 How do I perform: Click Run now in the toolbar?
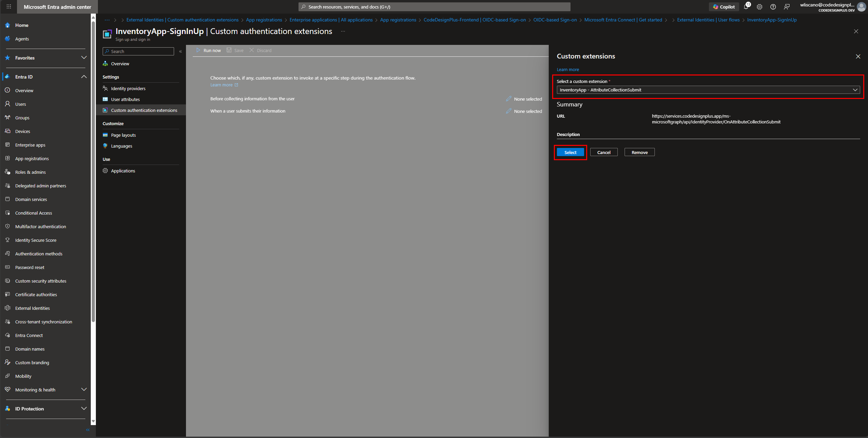(208, 50)
